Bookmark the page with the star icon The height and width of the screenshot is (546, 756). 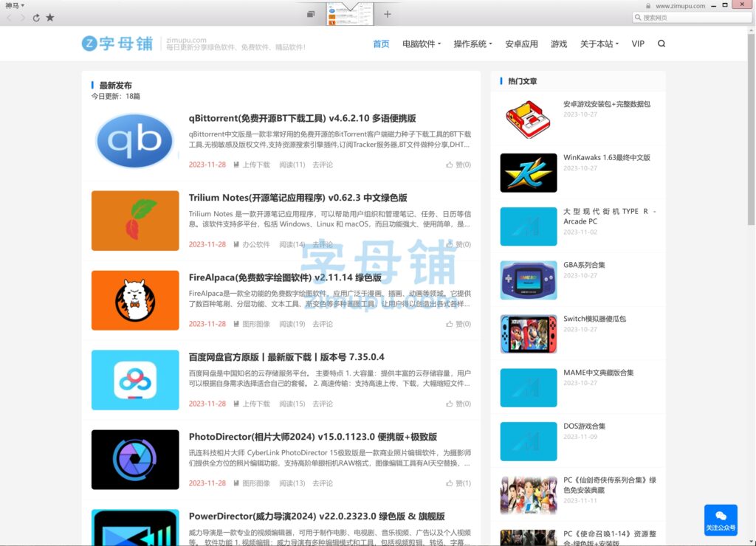point(49,18)
